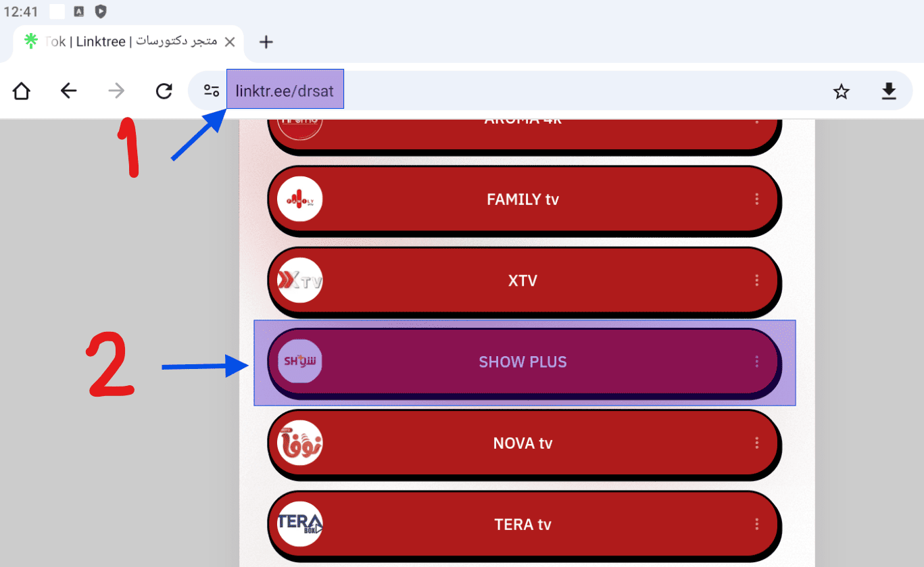
Task: Expand the three-dot menu on FAMILY tv
Action: (756, 199)
